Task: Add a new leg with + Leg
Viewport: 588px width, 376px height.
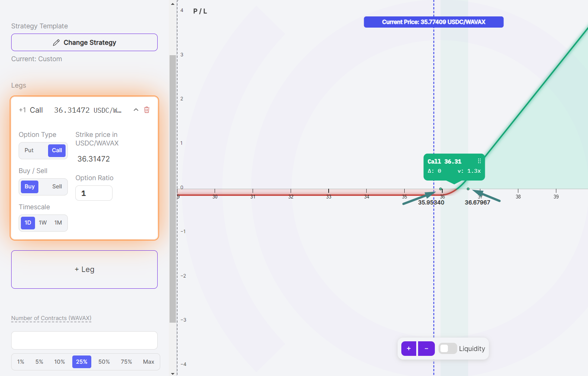Action: pyautogui.click(x=84, y=269)
